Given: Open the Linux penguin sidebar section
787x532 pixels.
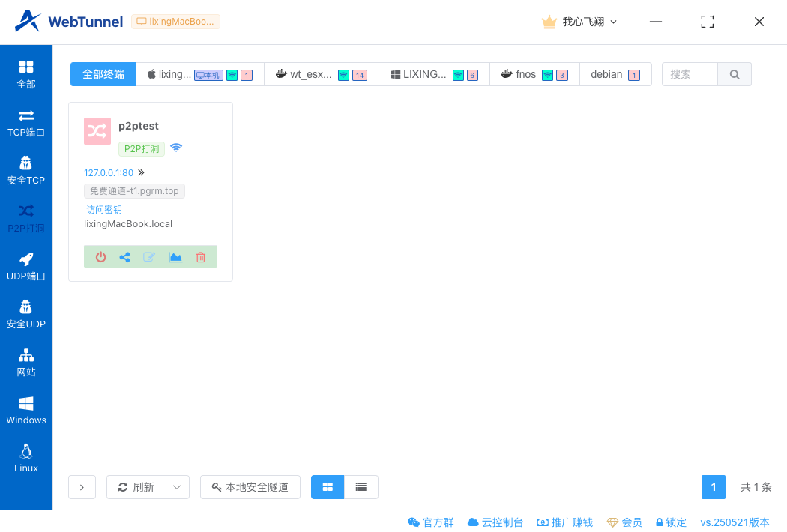Looking at the screenshot, I should click(x=26, y=459).
